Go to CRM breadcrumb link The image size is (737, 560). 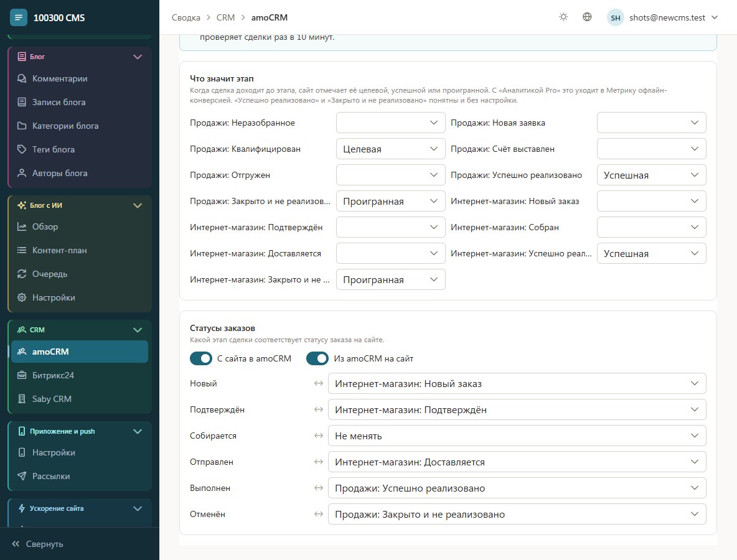coord(225,17)
